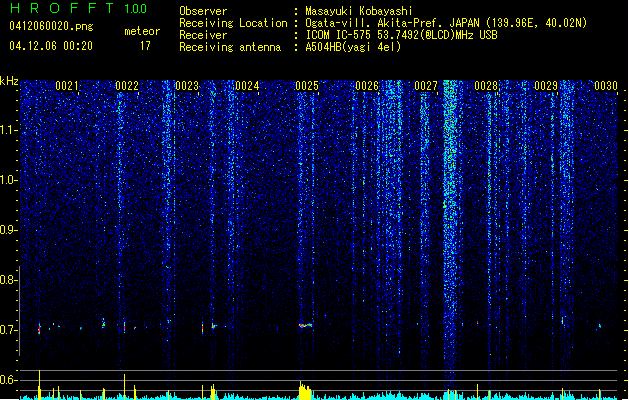Click the 0026 time marker

(x=367, y=86)
